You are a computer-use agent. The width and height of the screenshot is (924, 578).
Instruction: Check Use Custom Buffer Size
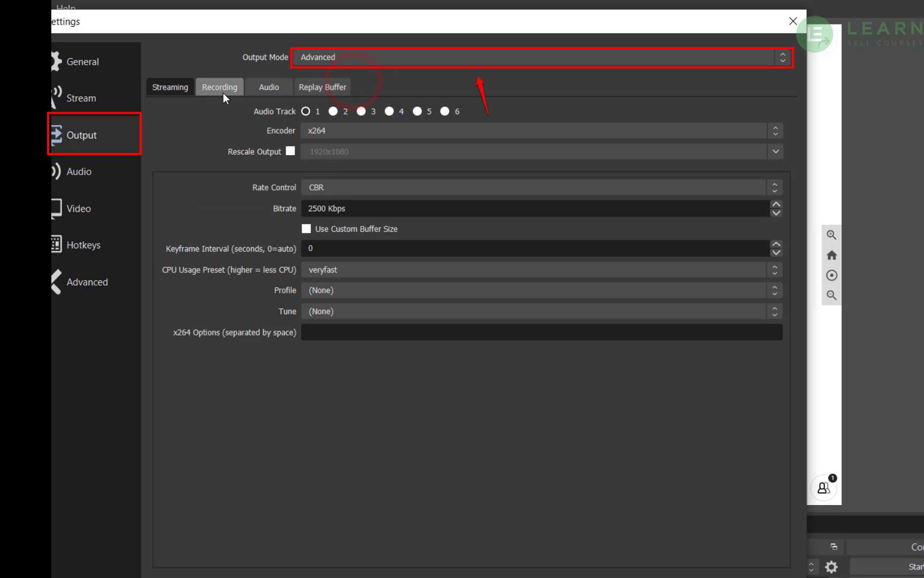pyautogui.click(x=306, y=229)
